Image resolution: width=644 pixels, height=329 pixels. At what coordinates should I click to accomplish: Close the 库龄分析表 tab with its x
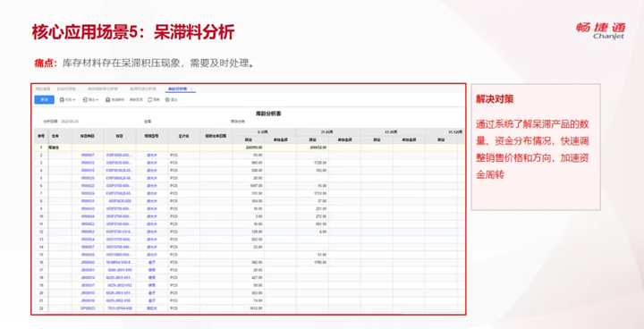coord(191,89)
